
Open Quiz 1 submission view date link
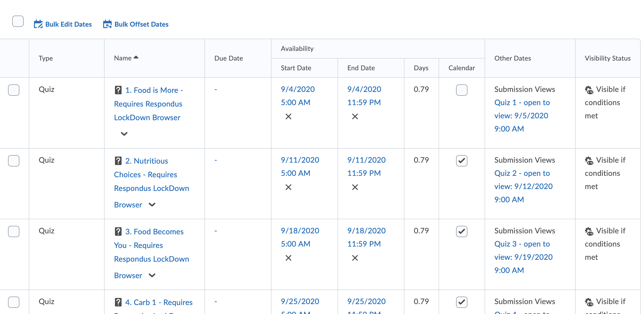coord(521,116)
